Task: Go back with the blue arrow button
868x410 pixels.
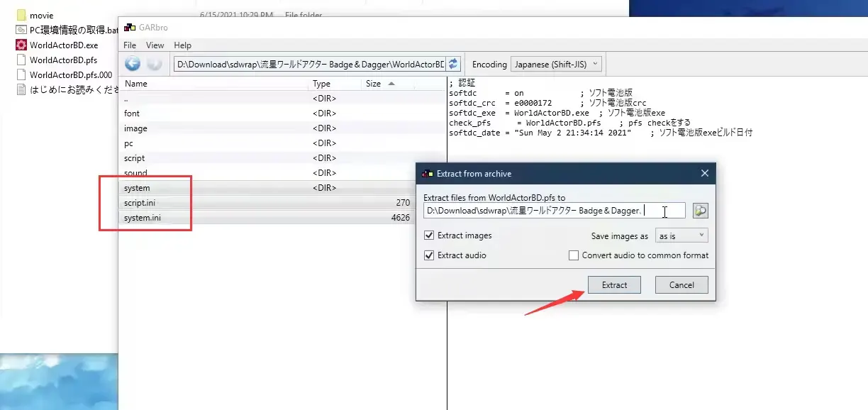Action: coord(133,64)
